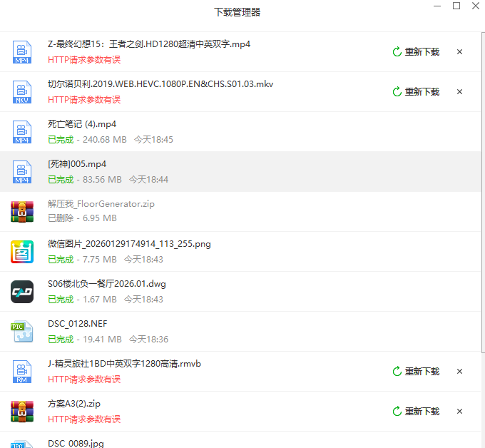
Task: Click the CAD icon of S06楼北负一餐厅 dwg
Action: [x=22, y=292]
